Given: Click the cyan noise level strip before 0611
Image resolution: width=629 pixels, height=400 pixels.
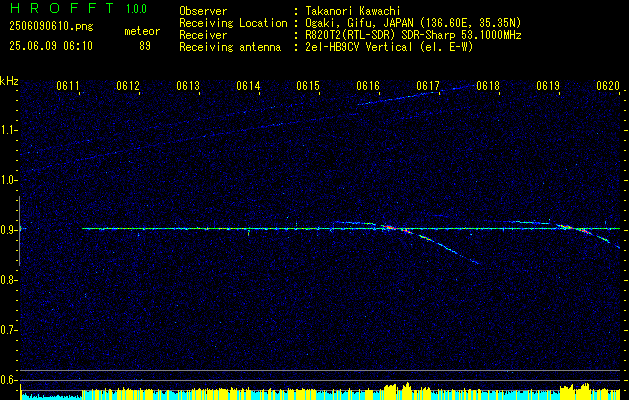Looking at the screenshot, I should [x=51, y=396].
